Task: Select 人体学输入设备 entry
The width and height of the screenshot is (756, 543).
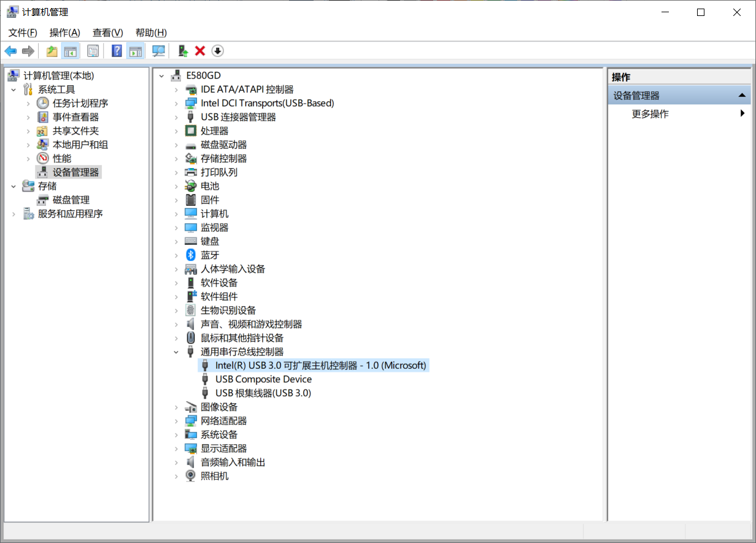Action: [233, 269]
